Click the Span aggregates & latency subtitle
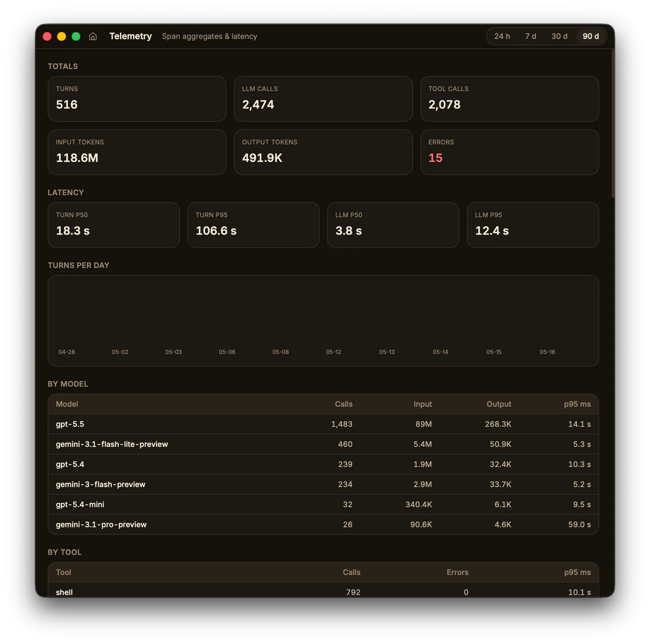Screen dimensions: 650x644 [x=210, y=36]
